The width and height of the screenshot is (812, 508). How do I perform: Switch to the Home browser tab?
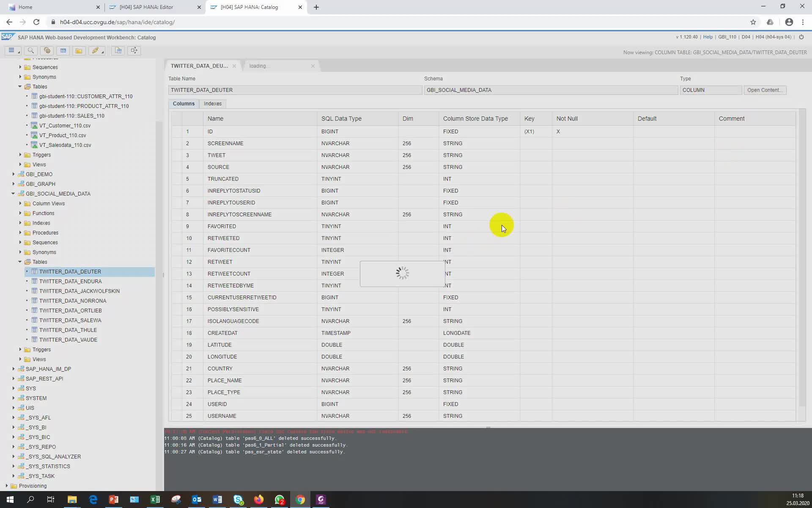coord(54,7)
